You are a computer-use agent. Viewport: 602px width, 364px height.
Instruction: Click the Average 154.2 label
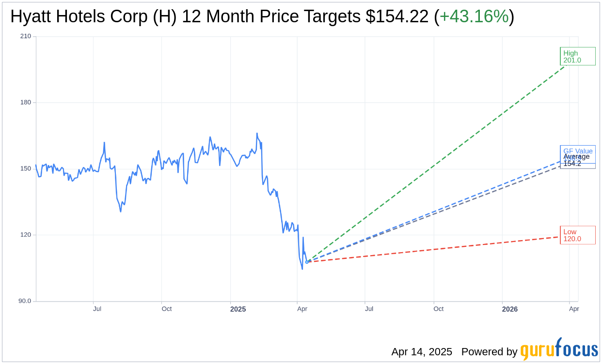(x=576, y=160)
